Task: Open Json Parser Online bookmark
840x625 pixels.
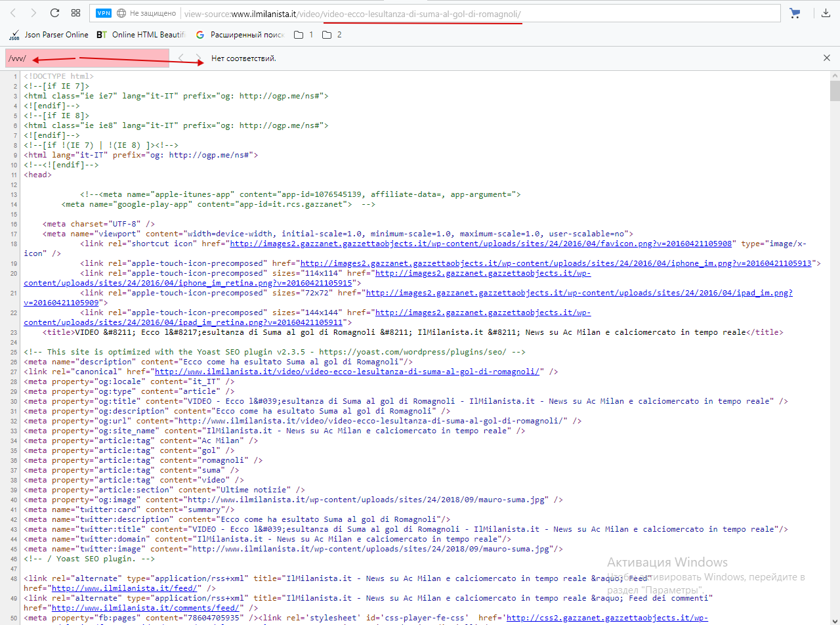Action: pos(49,35)
